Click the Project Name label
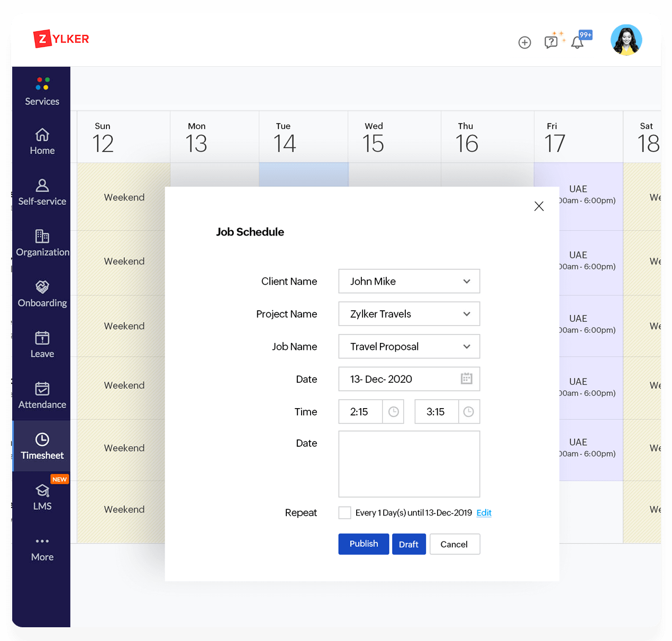 pos(286,314)
